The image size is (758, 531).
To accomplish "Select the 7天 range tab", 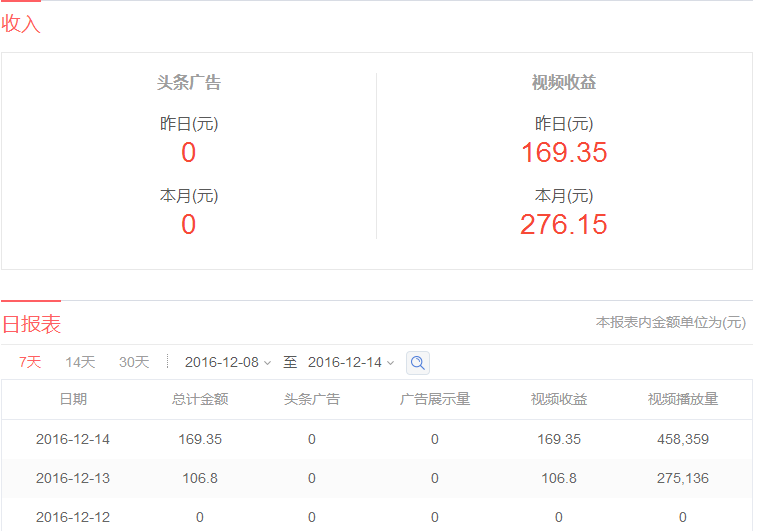I will 30,362.
